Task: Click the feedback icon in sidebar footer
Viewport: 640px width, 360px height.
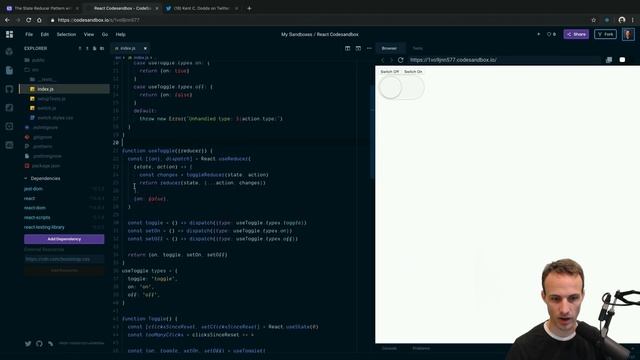Action: pos(50,344)
